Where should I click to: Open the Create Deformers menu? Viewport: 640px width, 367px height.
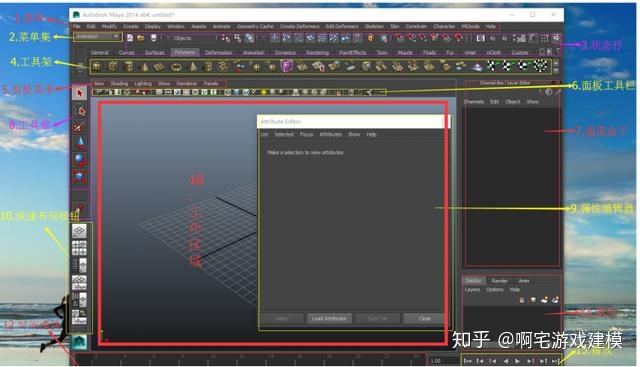300,26
